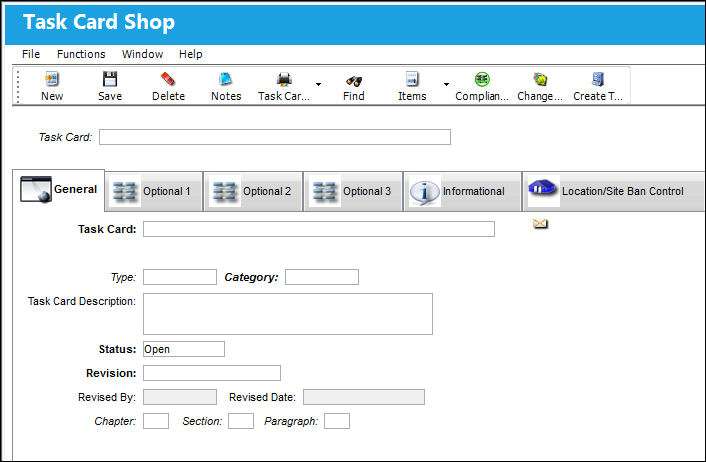Click the Task Card Description text area
Viewport: 706px width, 462px height.
pyautogui.click(x=288, y=314)
